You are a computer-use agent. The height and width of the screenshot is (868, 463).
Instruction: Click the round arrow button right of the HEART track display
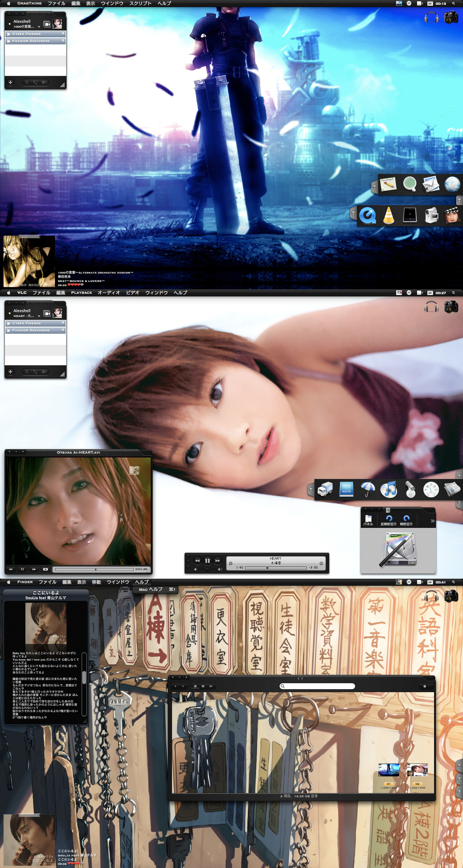[x=321, y=563]
